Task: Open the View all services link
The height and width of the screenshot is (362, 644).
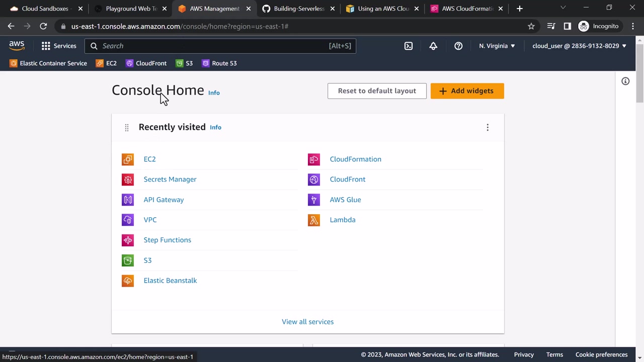Action: point(308,322)
